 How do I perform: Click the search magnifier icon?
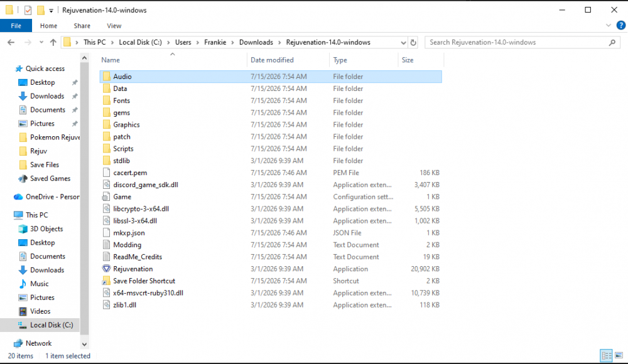tap(612, 42)
